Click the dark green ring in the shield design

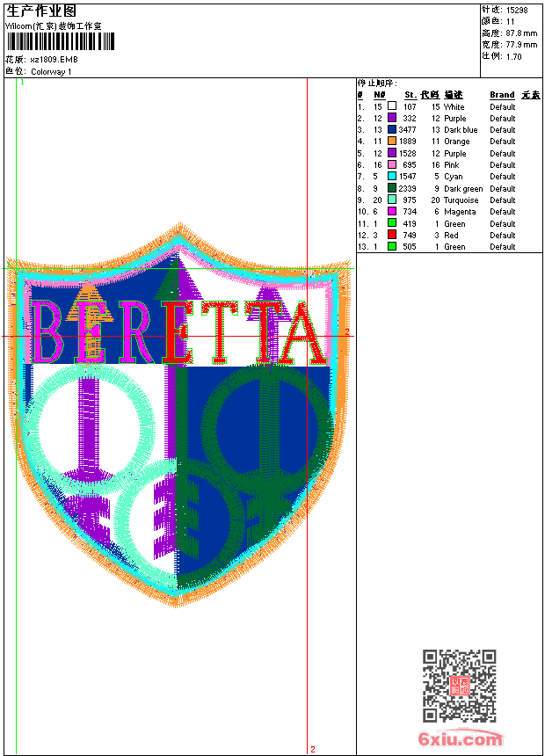266,430
